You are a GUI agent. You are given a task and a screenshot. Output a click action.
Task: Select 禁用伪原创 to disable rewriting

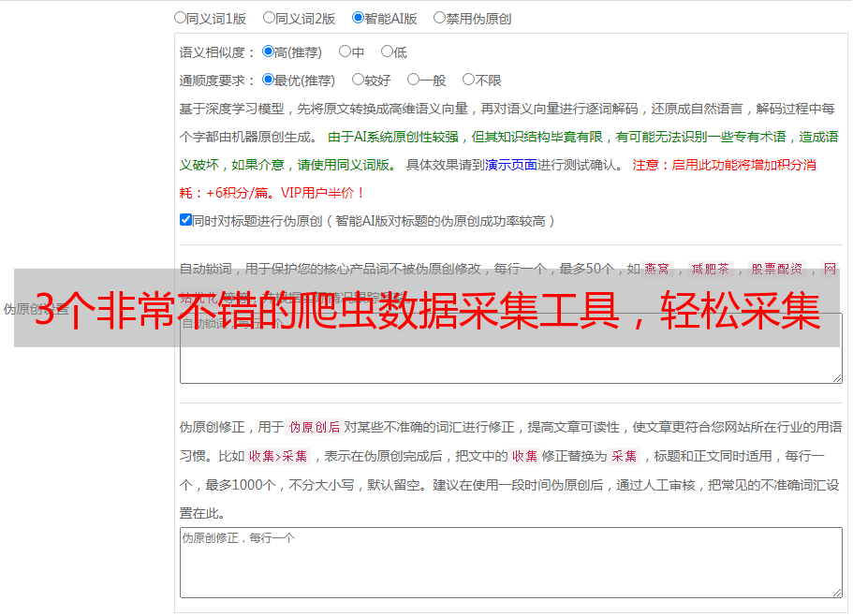[x=439, y=18]
